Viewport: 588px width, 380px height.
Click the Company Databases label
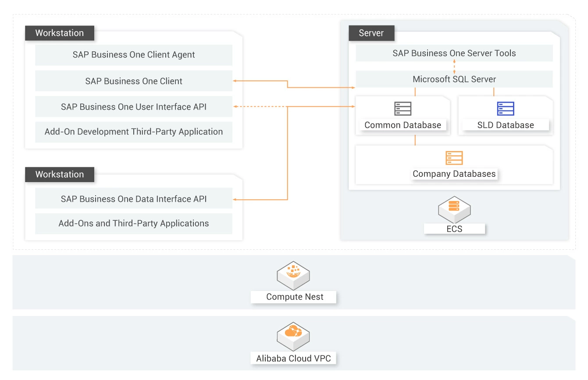[454, 174]
